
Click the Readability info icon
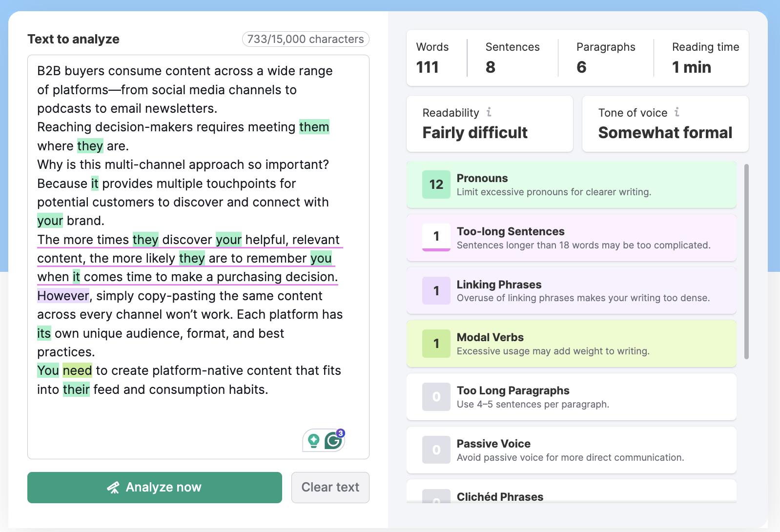tap(489, 112)
